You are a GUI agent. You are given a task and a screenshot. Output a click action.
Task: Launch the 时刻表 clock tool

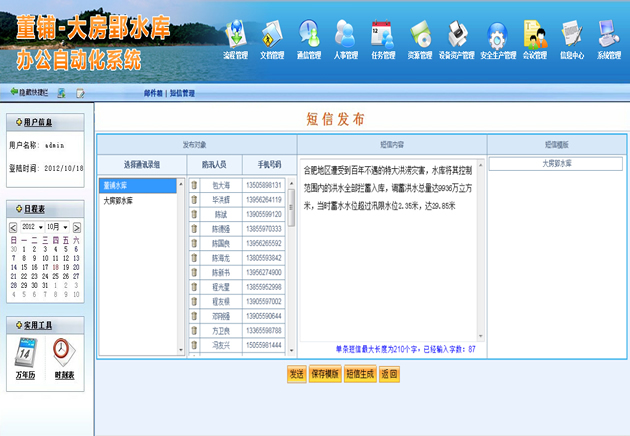point(62,355)
